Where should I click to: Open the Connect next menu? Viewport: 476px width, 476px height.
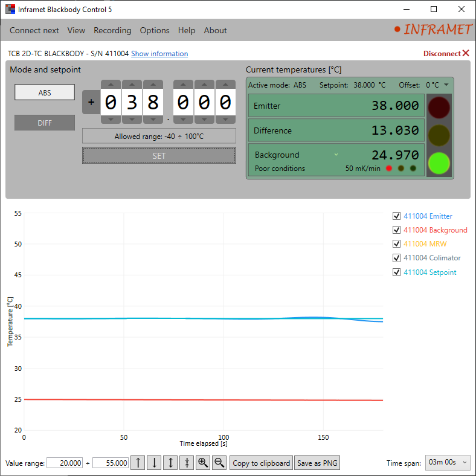[34, 30]
